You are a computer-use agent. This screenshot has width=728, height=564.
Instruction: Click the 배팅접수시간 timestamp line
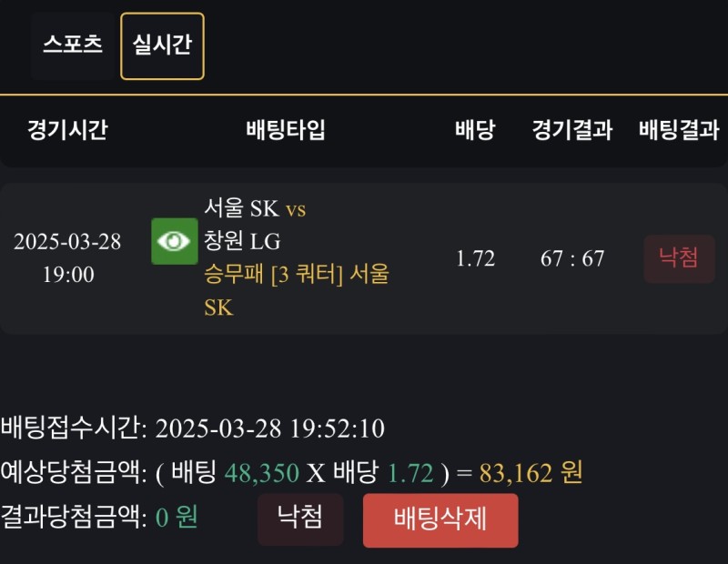click(x=193, y=428)
